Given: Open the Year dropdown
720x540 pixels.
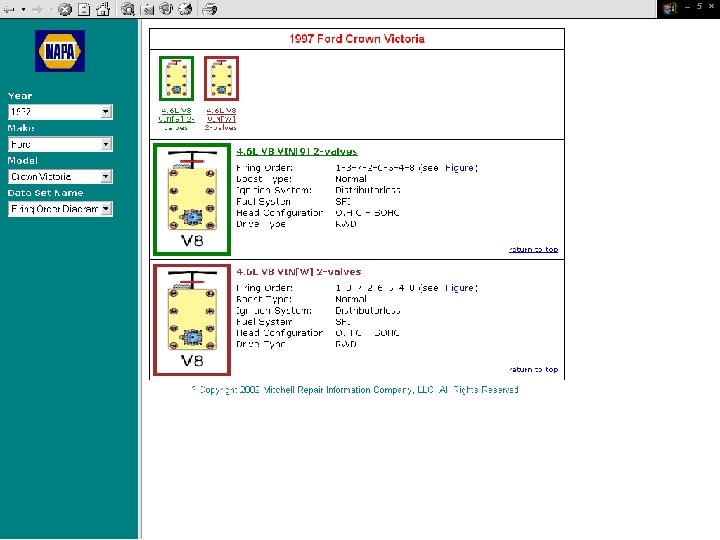Looking at the screenshot, I should pyautogui.click(x=60, y=112).
